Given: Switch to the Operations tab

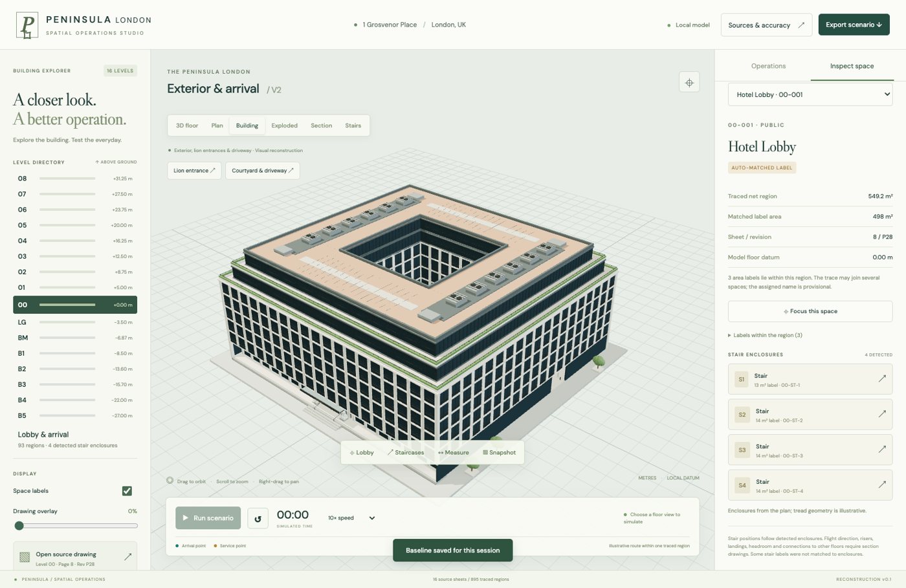Looking at the screenshot, I should [x=768, y=66].
